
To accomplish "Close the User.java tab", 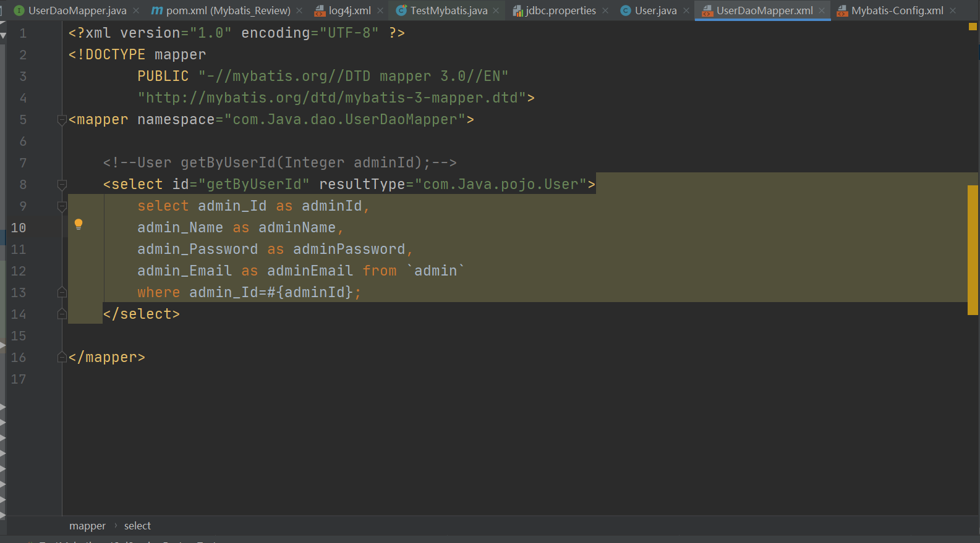I will [686, 11].
